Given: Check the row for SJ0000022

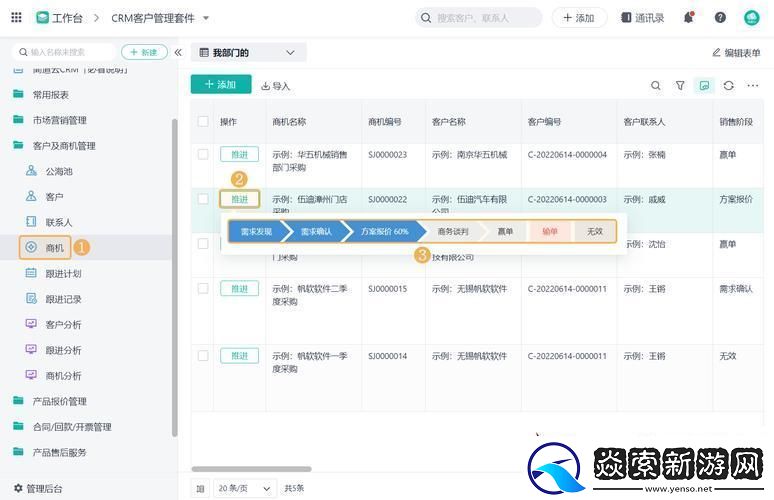Looking at the screenshot, I should [x=203, y=199].
